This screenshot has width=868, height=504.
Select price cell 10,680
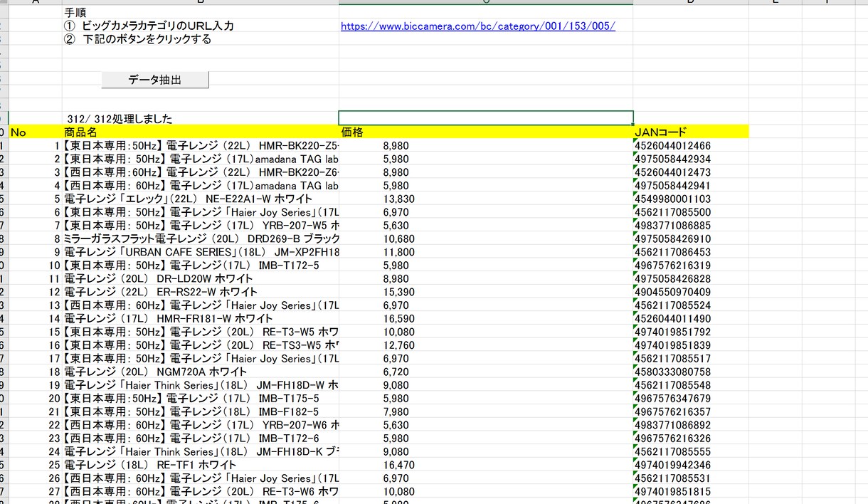point(486,238)
